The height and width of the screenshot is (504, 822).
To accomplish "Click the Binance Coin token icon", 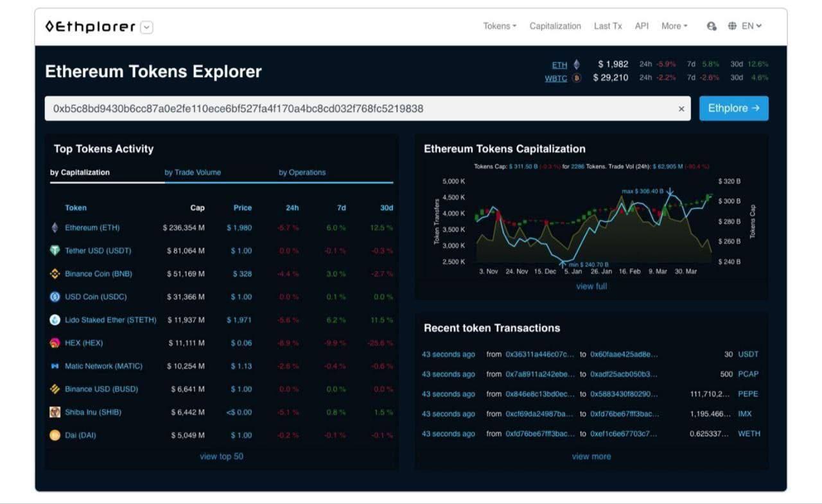I will 55,274.
